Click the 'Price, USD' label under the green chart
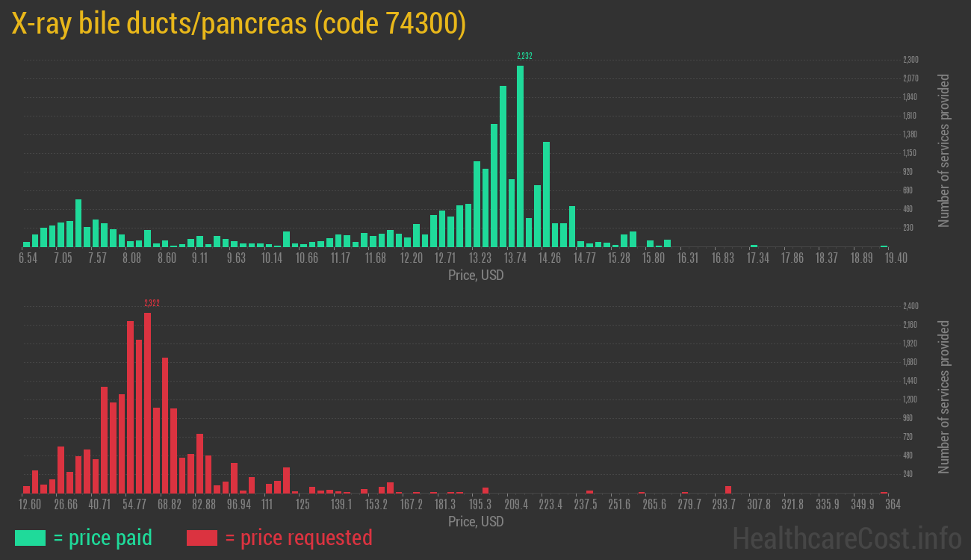971x560 pixels. (x=476, y=275)
